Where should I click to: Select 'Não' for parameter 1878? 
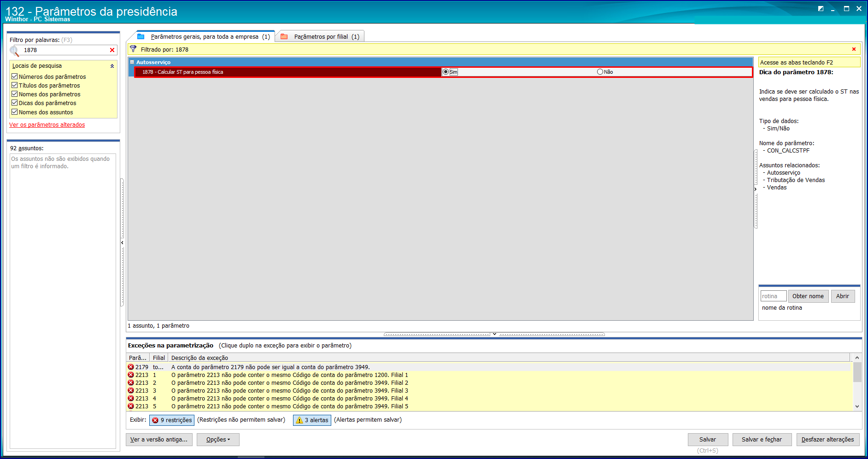tap(600, 72)
